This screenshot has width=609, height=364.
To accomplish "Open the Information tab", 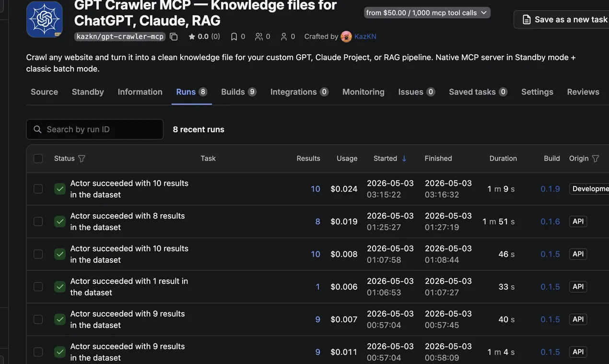I will coord(140,92).
